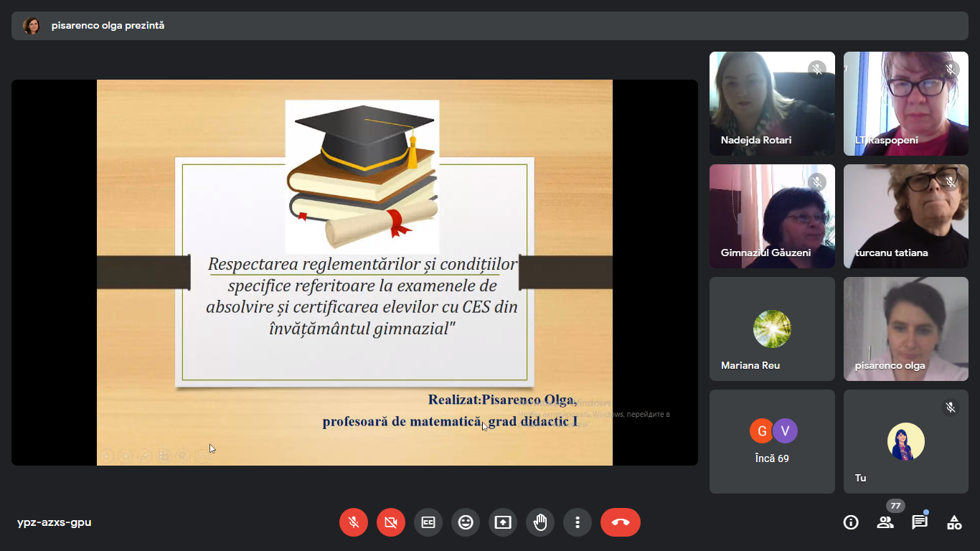Select the Mariana Reu participant tile
Image resolution: width=980 pixels, height=551 pixels.
(772, 329)
